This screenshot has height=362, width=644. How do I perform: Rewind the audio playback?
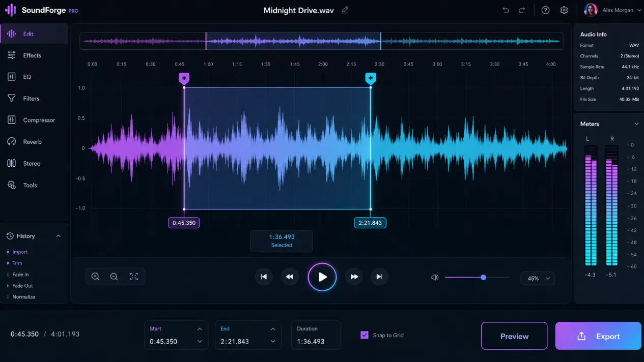coord(290,277)
